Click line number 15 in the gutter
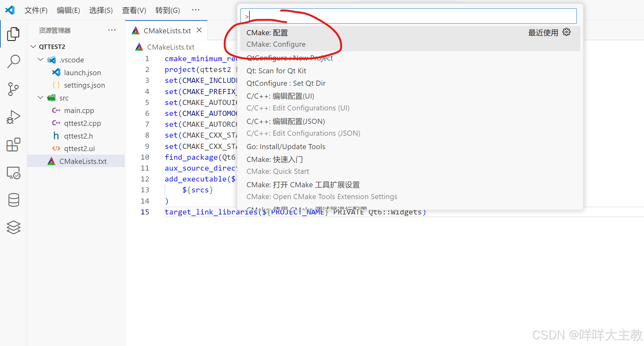 [145, 212]
